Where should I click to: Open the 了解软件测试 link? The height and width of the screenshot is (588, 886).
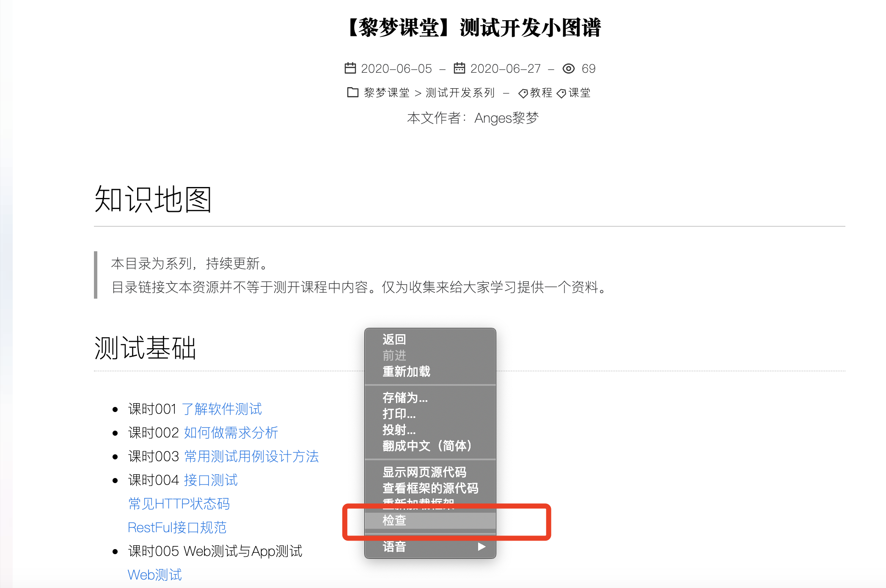click(222, 409)
